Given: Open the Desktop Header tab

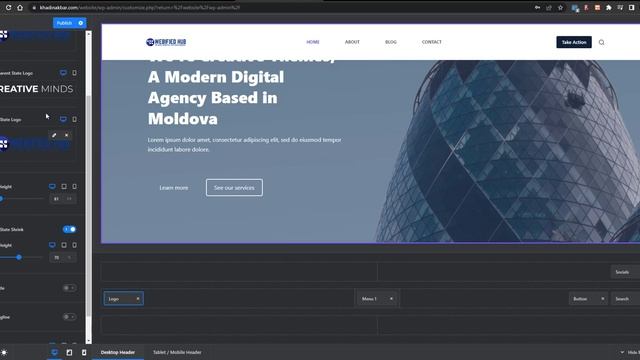Looking at the screenshot, I should coord(118,352).
